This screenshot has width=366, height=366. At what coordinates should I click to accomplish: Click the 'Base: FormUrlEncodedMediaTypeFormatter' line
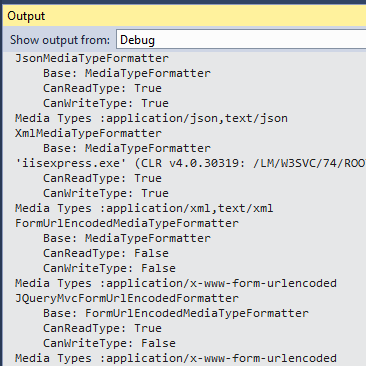[x=176, y=313]
